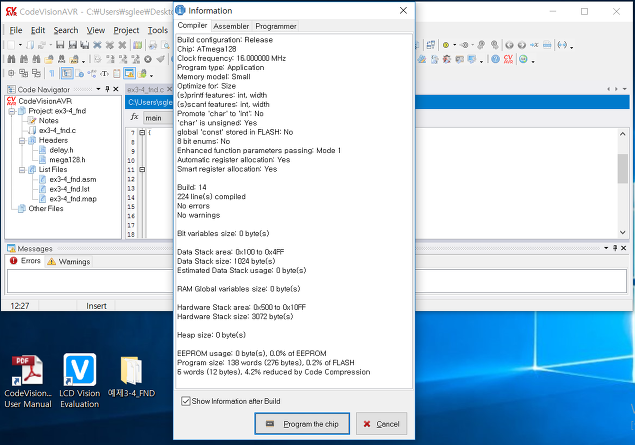
Task: Click the Find in Files folder-binoculars icon
Action: (x=49, y=60)
